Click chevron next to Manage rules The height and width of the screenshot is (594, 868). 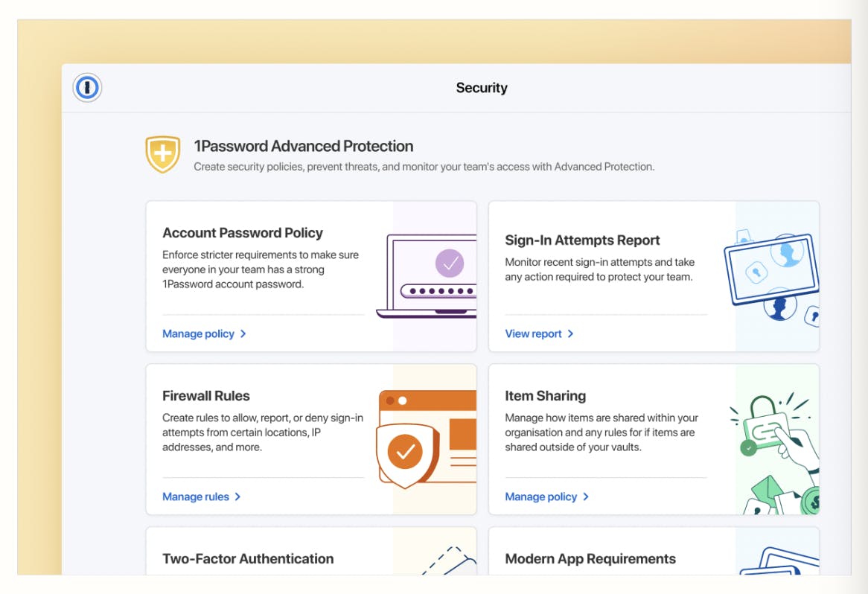pos(238,497)
